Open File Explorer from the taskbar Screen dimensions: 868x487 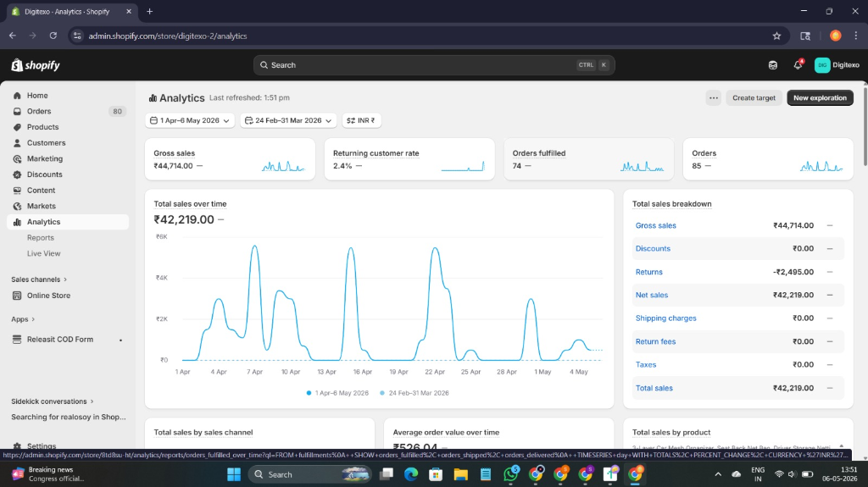(x=460, y=474)
